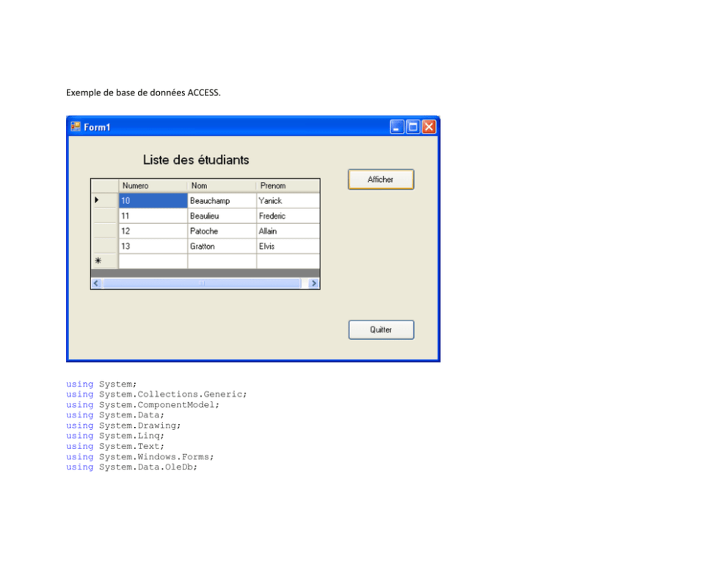Viewport: 728px width, 562px height.
Task: Select the Patoche name cell
Action: click(222, 231)
